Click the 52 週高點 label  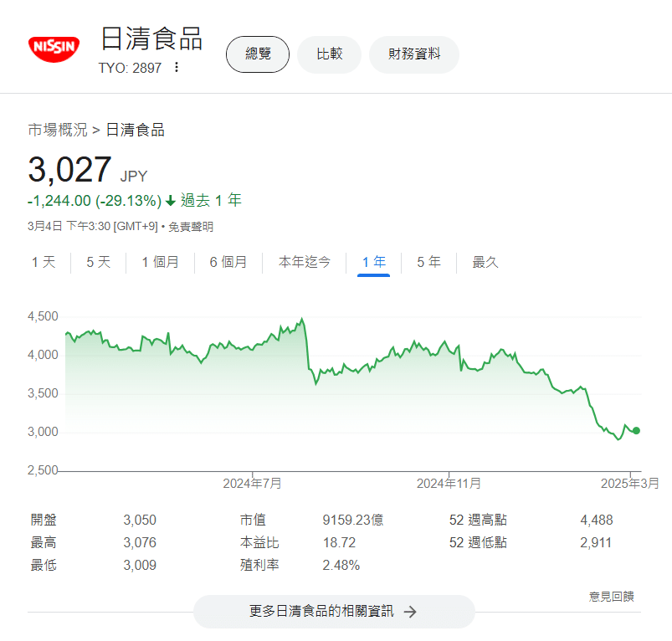(x=478, y=520)
